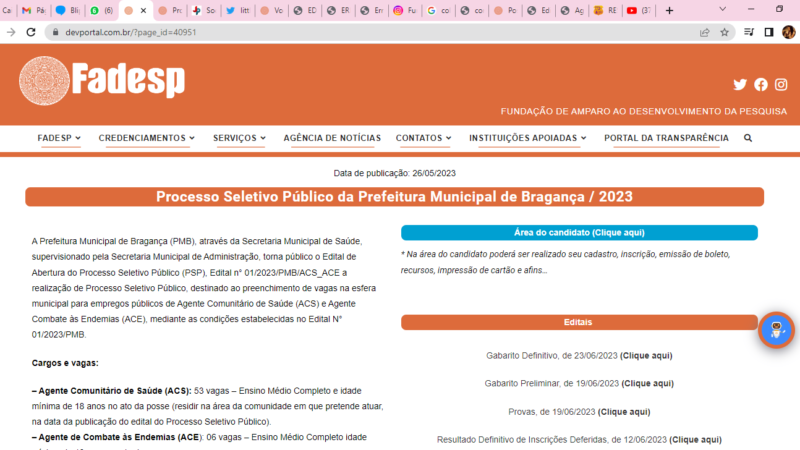Open the chatbot assistant floating icon
This screenshot has width=800, height=450.
pyautogui.click(x=775, y=329)
